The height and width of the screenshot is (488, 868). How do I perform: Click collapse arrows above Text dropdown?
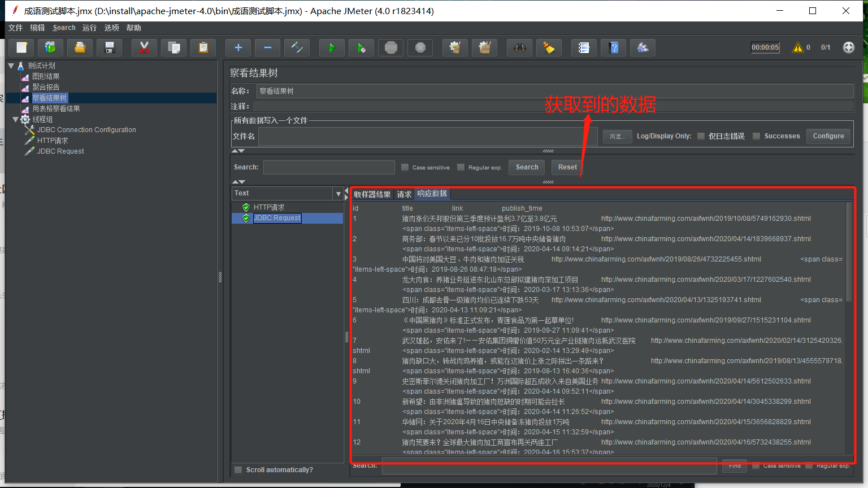point(238,182)
